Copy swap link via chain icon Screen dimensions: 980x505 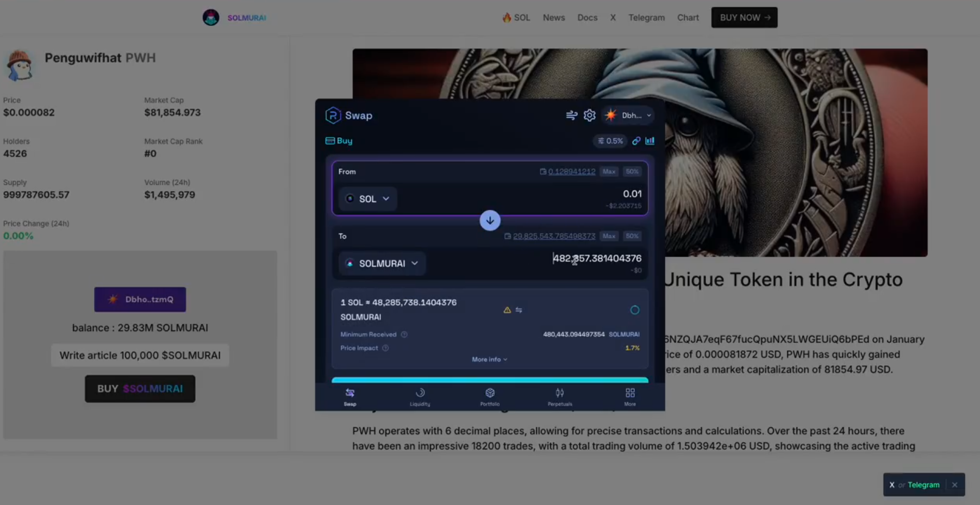pyautogui.click(x=636, y=141)
